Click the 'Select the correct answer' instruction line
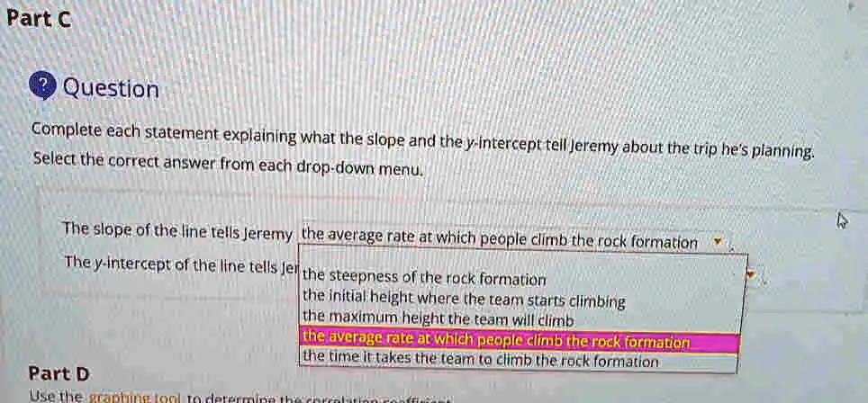The image size is (868, 403). click(x=228, y=165)
